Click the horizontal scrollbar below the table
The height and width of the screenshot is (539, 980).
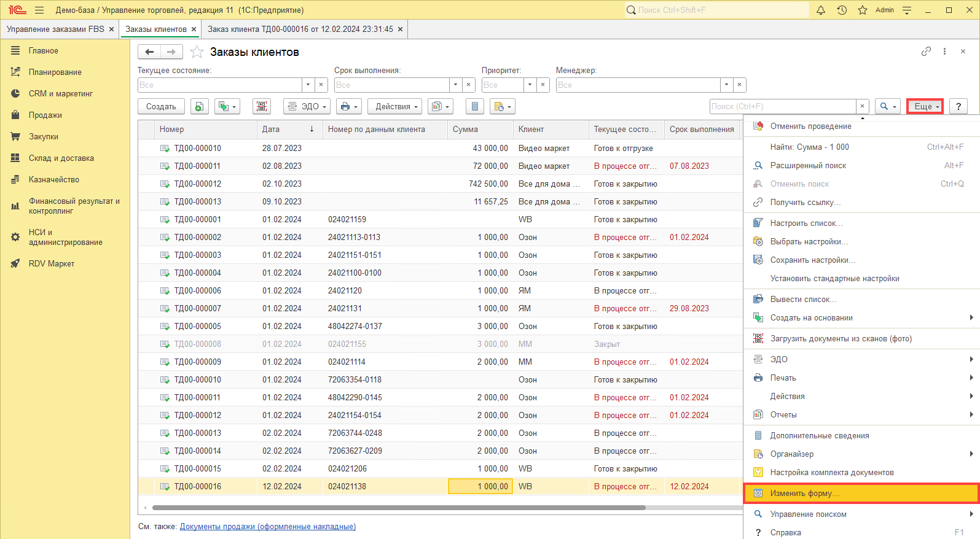click(x=398, y=508)
